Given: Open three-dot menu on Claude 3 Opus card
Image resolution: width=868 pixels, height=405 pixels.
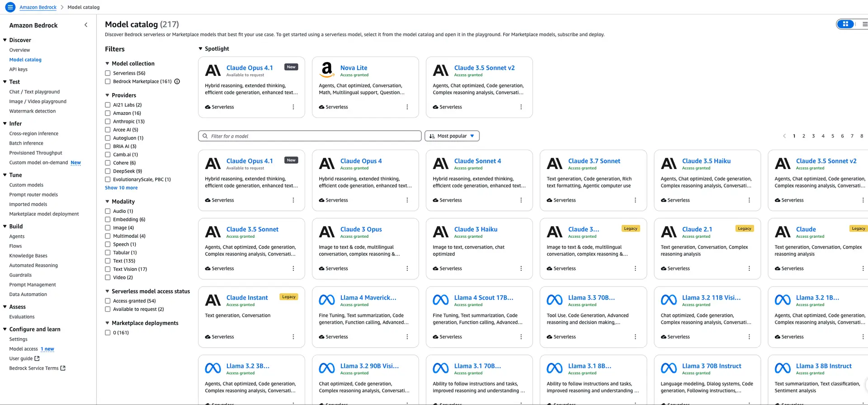Looking at the screenshot, I should pyautogui.click(x=407, y=268).
